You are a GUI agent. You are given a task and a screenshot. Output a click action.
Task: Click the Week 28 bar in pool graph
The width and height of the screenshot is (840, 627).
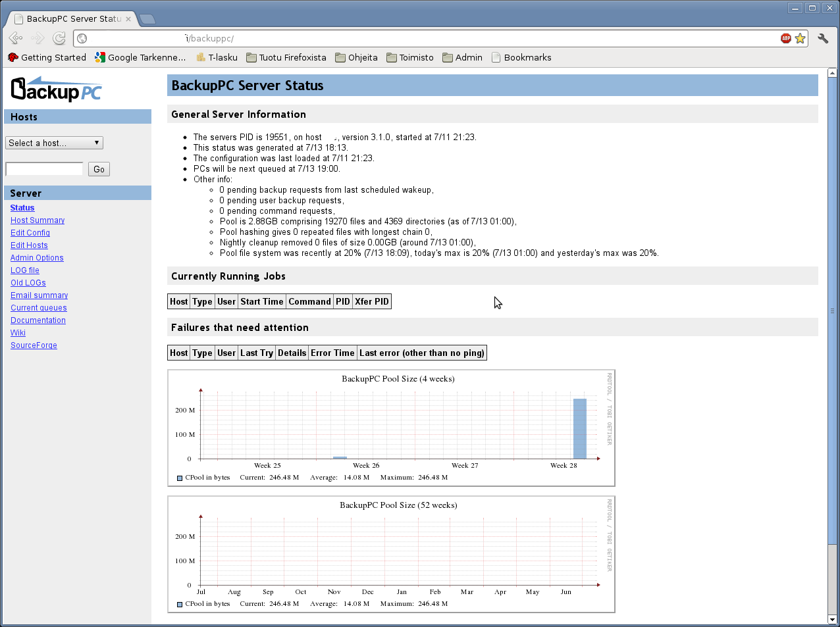tap(580, 429)
